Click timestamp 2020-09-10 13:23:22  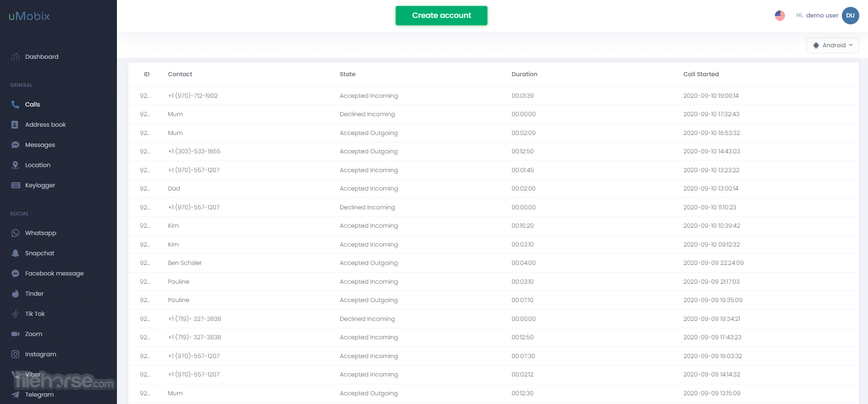(711, 170)
